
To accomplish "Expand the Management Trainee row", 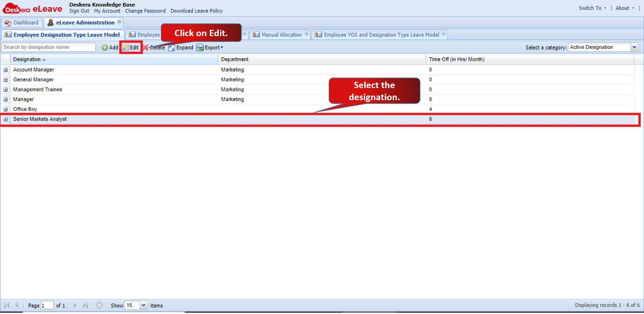I will pyautogui.click(x=6, y=89).
